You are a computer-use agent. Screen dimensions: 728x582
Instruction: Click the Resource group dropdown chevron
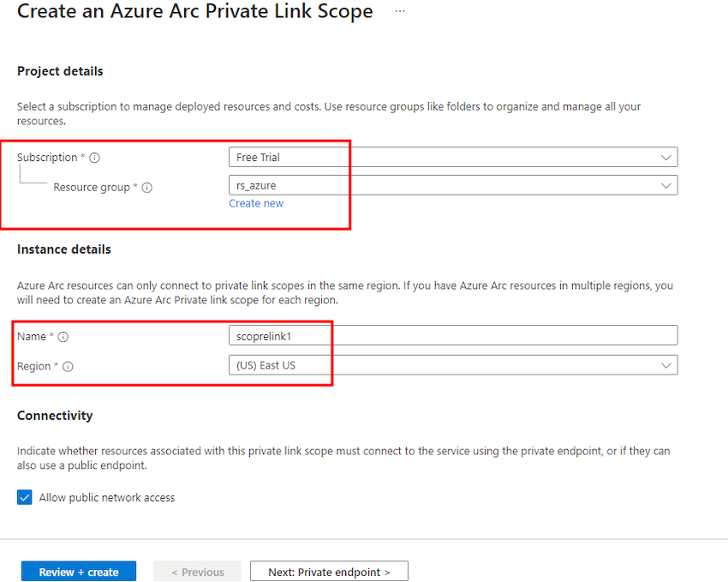point(667,185)
